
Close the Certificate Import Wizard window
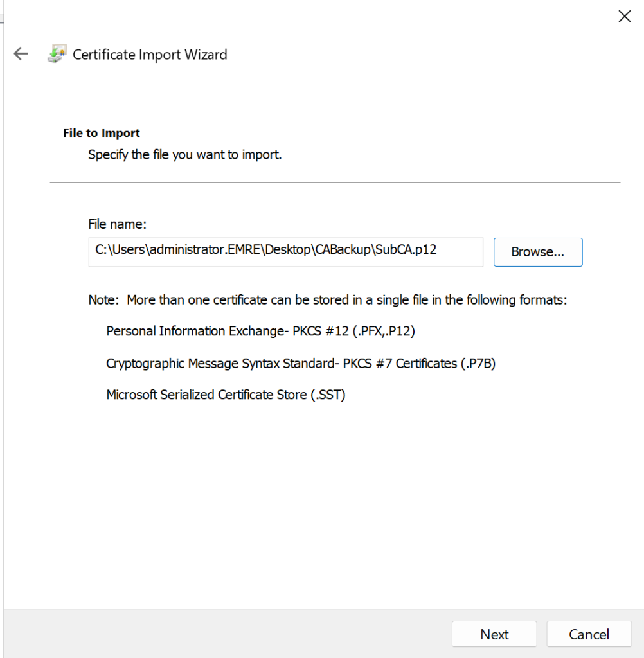624,16
